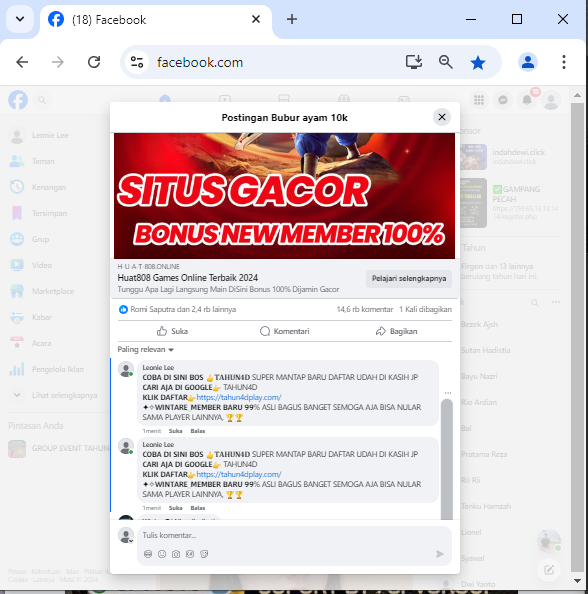Open indahdewi.click sponsored ad
The image size is (588, 594).
point(511,156)
